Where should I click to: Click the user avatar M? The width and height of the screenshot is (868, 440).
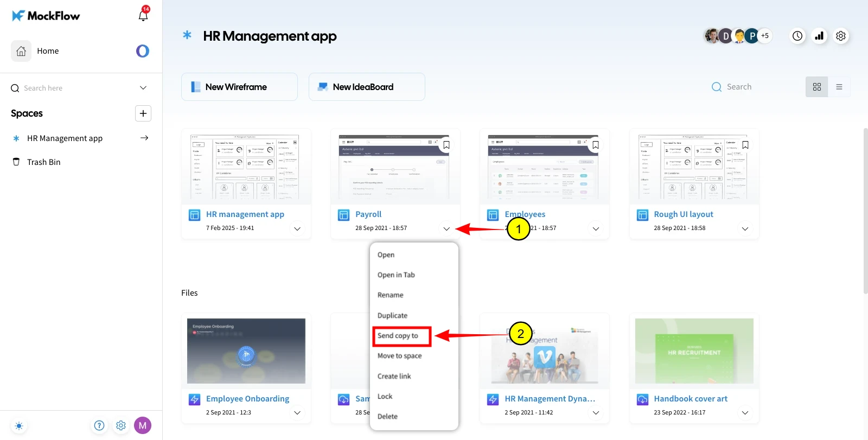click(x=143, y=425)
